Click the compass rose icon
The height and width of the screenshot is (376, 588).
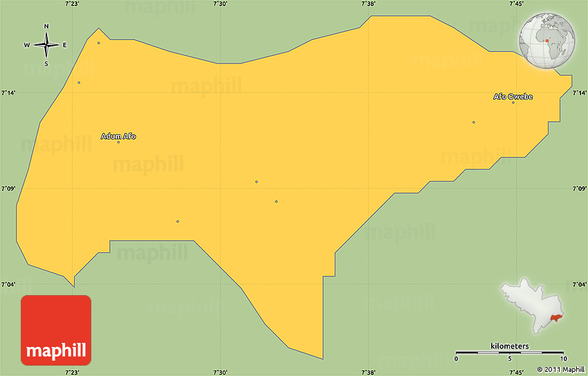(46, 45)
